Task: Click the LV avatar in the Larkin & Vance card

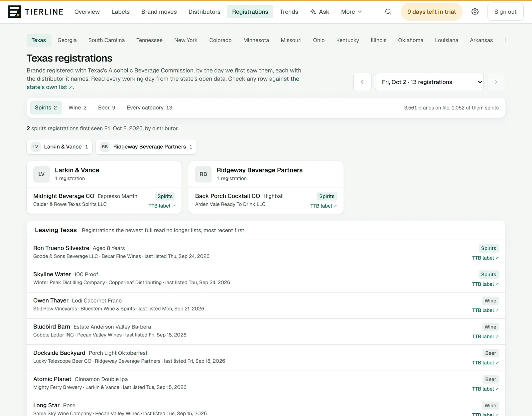Action: (x=42, y=174)
